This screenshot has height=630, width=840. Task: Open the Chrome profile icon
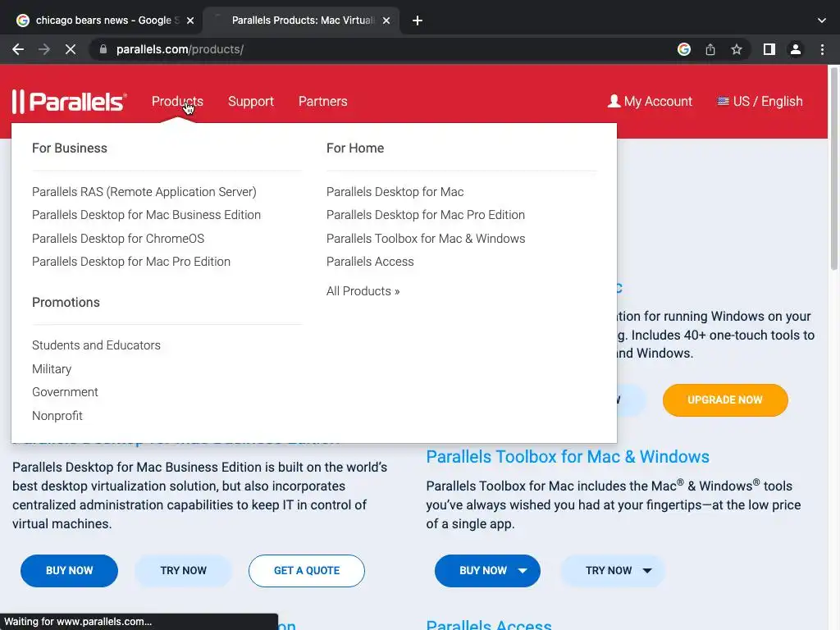796,49
